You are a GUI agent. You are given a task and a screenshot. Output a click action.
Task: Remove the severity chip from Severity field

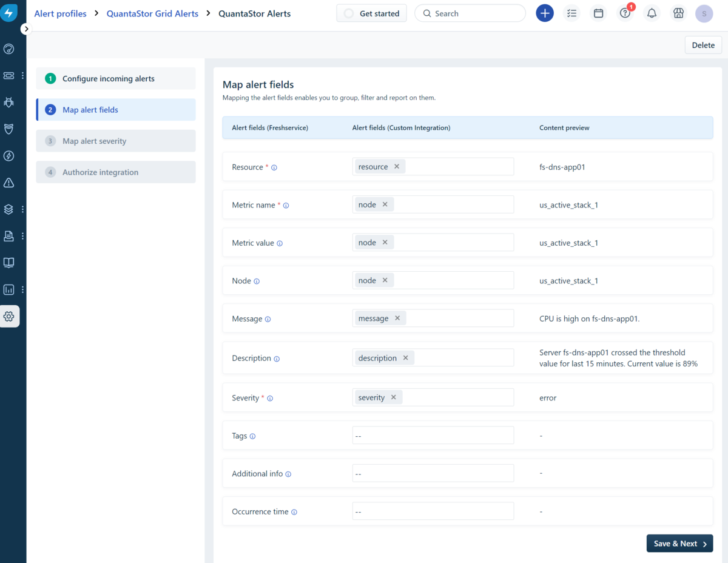tap(393, 397)
